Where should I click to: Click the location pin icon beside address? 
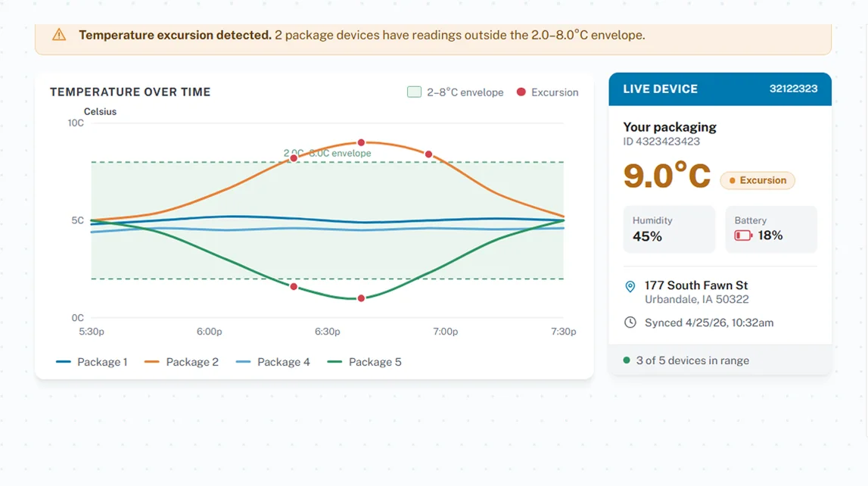[630, 286]
